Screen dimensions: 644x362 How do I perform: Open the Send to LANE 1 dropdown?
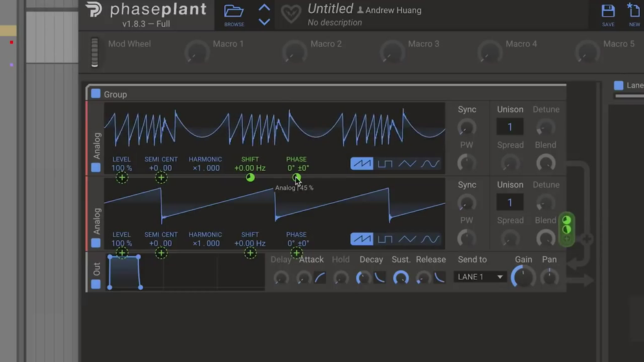click(x=480, y=277)
